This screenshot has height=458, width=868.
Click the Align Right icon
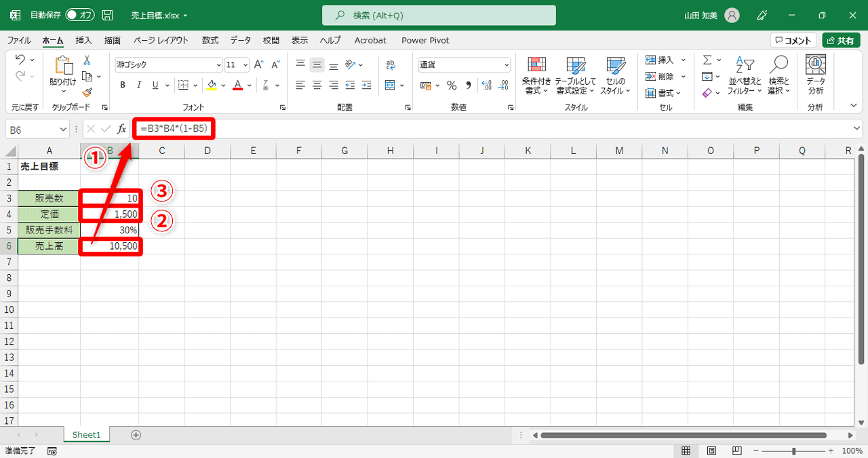point(333,85)
